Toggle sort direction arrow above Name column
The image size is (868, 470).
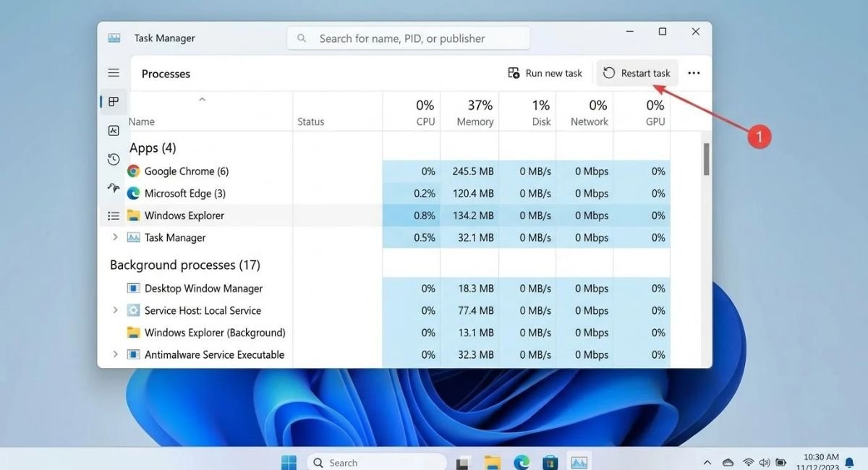tap(203, 100)
